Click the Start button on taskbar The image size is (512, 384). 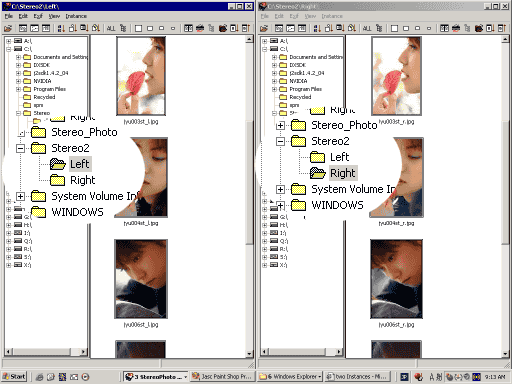pyautogui.click(x=14, y=377)
